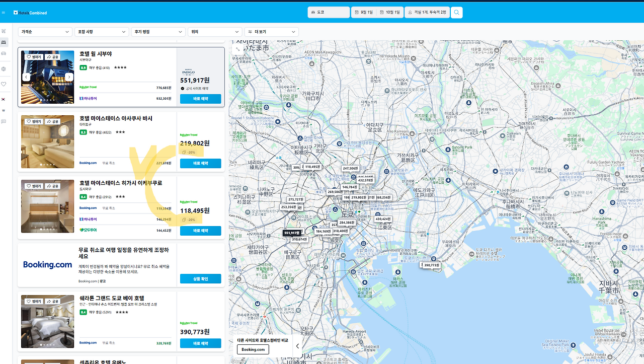The height and width of the screenshot is (364, 644).
Task: Edit the 도쿄 destination field
Action: pyautogui.click(x=329, y=12)
